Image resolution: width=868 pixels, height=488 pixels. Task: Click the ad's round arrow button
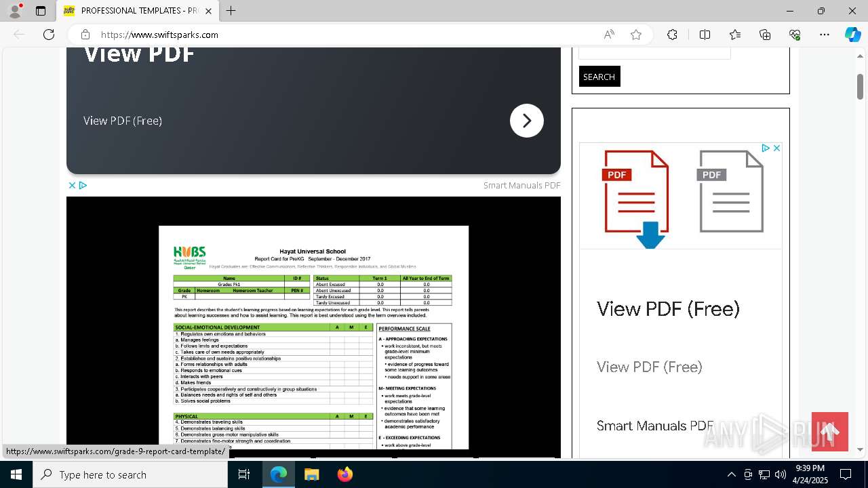527,121
